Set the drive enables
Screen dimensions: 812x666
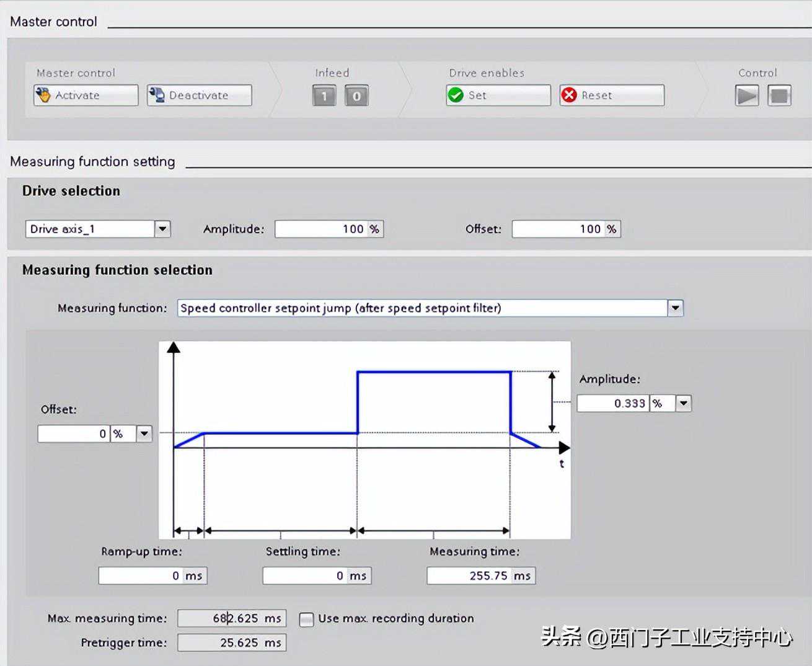[x=498, y=95]
